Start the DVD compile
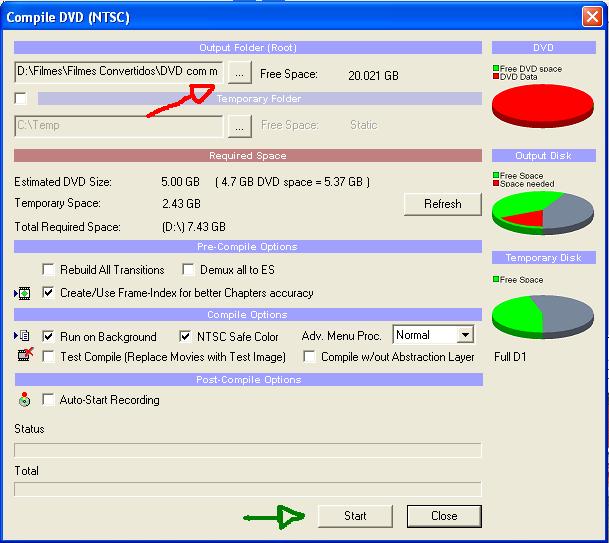Viewport: 609px width, 543px height. 355,516
